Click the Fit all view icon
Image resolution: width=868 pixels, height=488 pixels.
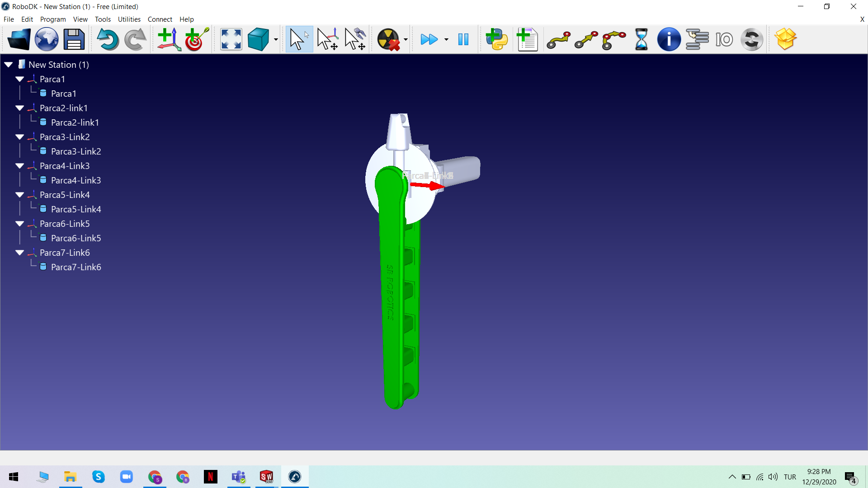click(x=231, y=39)
